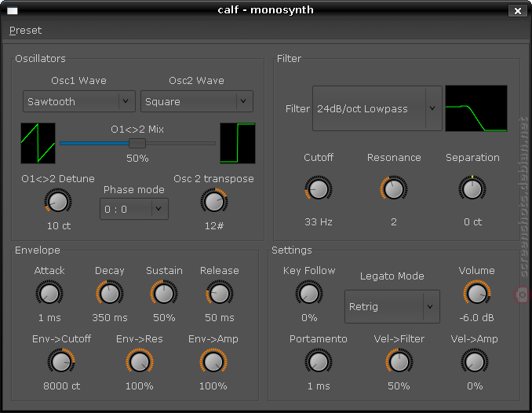
Task: Click the -6.0 dB volume value
Action: (477, 318)
